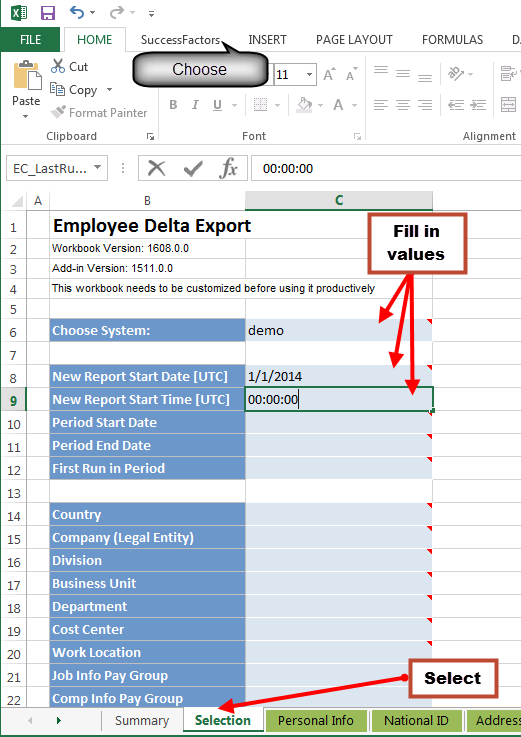Select column B header
This screenshot has height=737, width=521.
[x=147, y=201]
